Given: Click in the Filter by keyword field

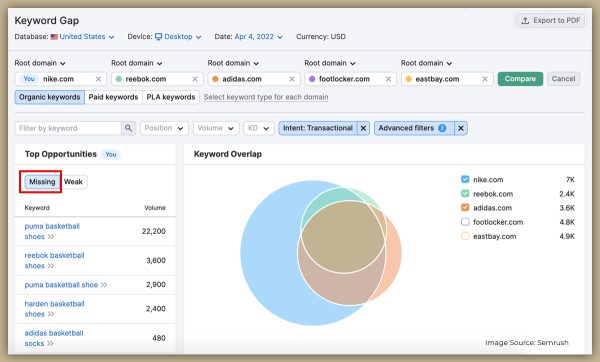Looking at the screenshot, I should [x=68, y=128].
